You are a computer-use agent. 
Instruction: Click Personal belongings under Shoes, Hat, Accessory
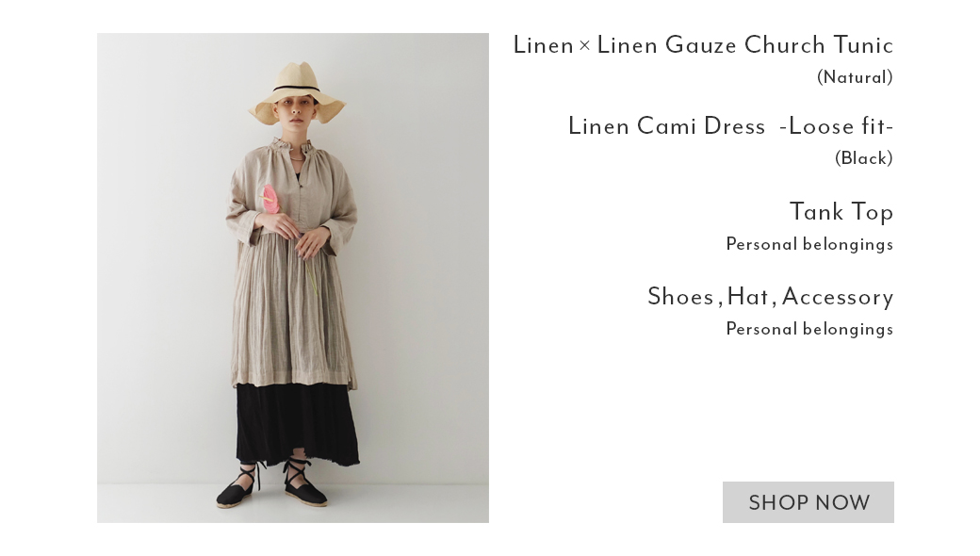point(809,329)
